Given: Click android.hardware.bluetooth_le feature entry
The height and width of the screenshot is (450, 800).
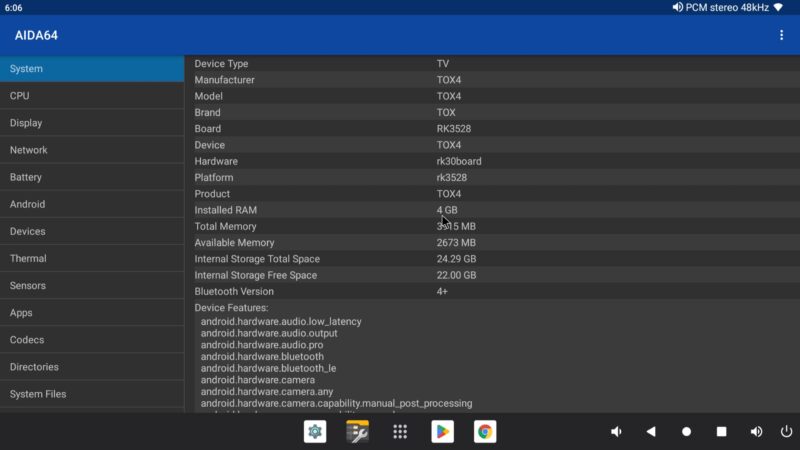Looking at the screenshot, I should point(268,368).
